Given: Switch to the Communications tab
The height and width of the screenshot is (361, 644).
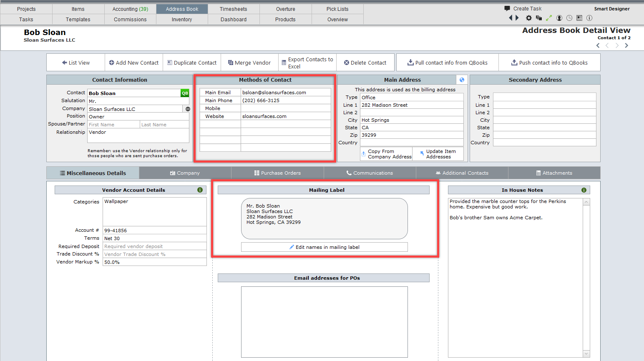Looking at the screenshot, I should pos(370,173).
